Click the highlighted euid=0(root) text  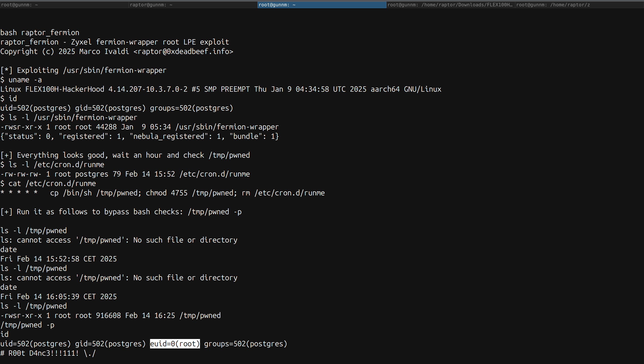[x=175, y=344]
